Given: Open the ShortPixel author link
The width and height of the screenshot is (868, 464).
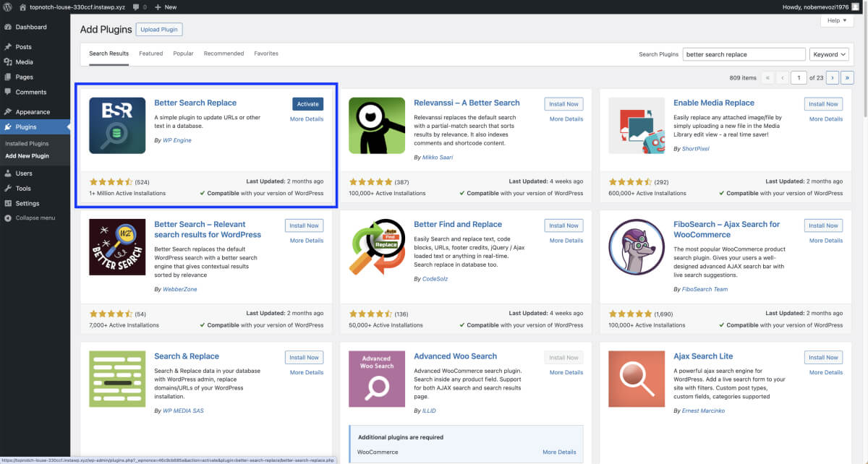Looking at the screenshot, I should pyautogui.click(x=696, y=149).
